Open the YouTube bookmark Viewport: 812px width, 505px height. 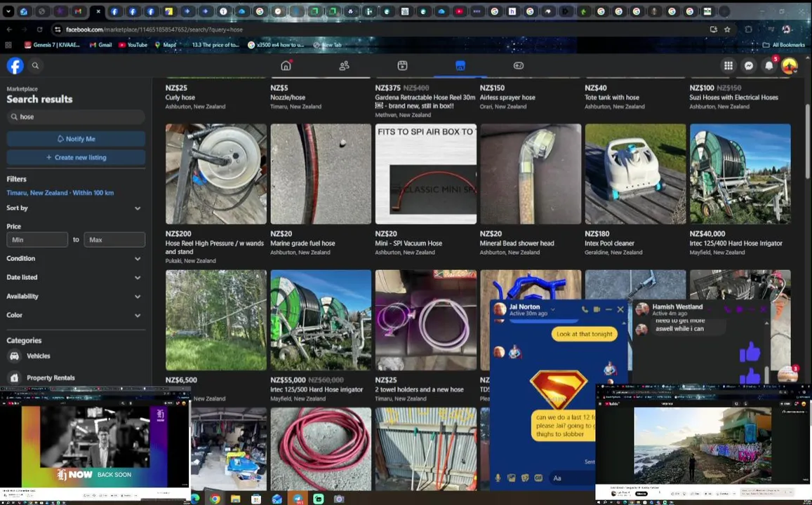point(133,45)
